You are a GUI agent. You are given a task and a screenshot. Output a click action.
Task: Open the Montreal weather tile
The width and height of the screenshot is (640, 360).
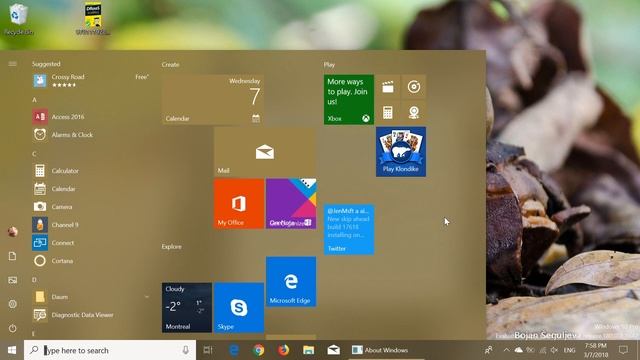(187, 308)
